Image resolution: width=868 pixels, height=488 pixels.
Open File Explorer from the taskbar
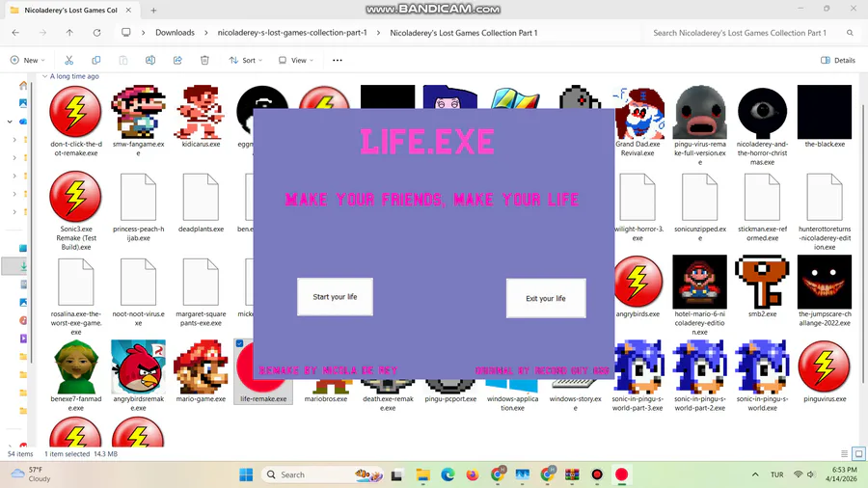(x=423, y=474)
